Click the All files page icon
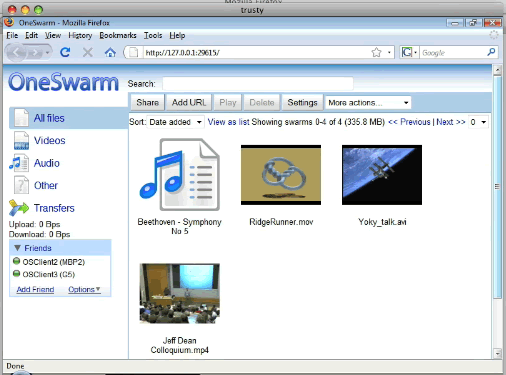This screenshot has width=506, height=375. click(21, 118)
